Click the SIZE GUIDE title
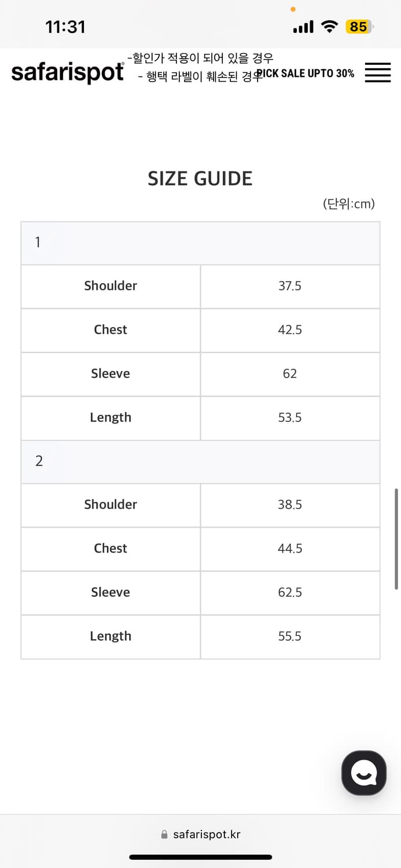 (200, 178)
